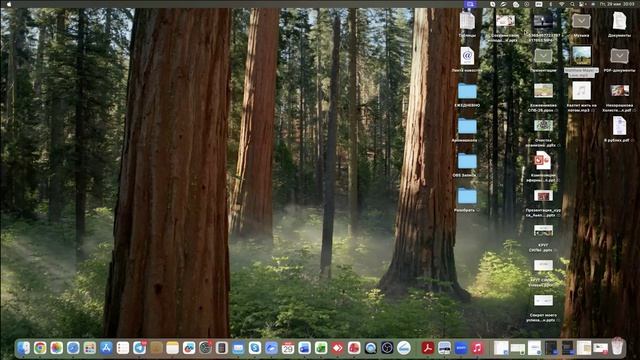Screen dimensions: 640x360
Task: Launch Google Chrome from the Dock
Action: coord(40,348)
